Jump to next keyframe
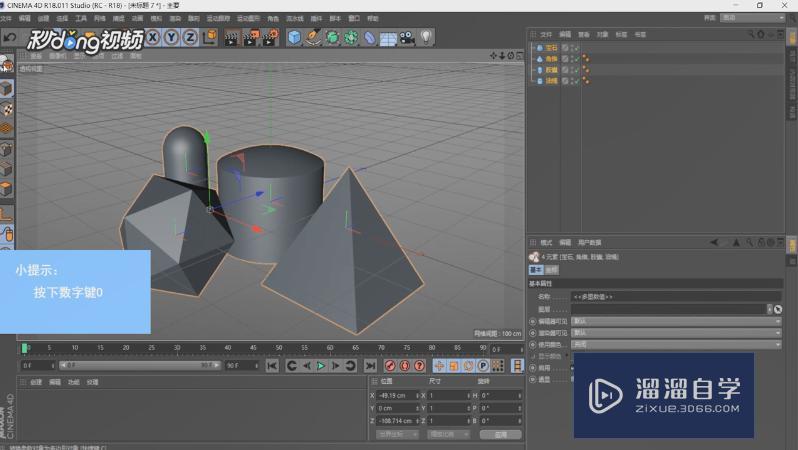798x450 pixels. [x=351, y=365]
